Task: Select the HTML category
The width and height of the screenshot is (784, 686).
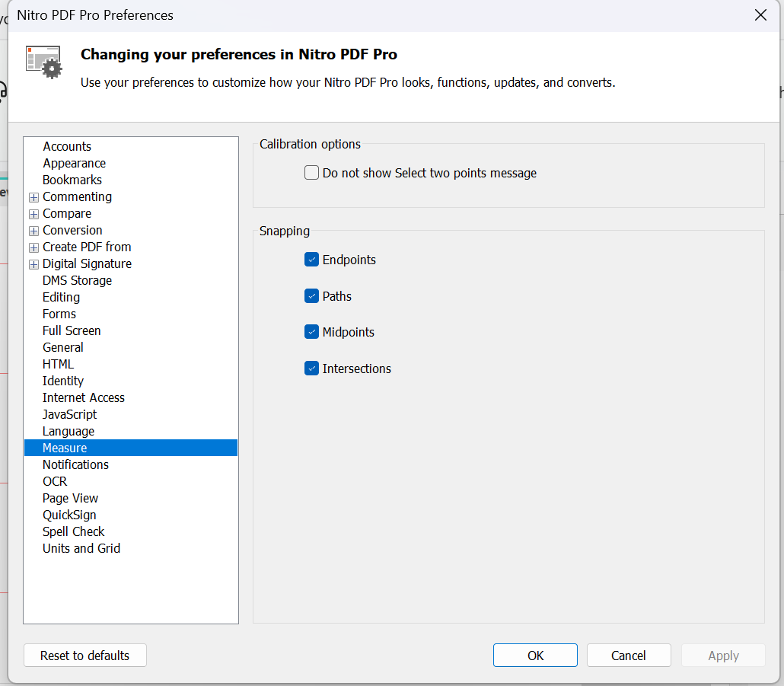Action: (x=58, y=365)
